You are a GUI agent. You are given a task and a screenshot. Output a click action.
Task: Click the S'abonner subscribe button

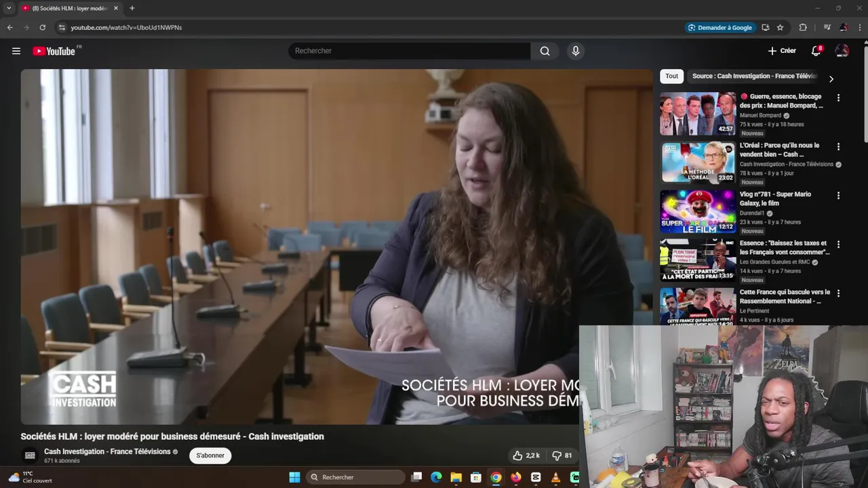tap(210, 455)
